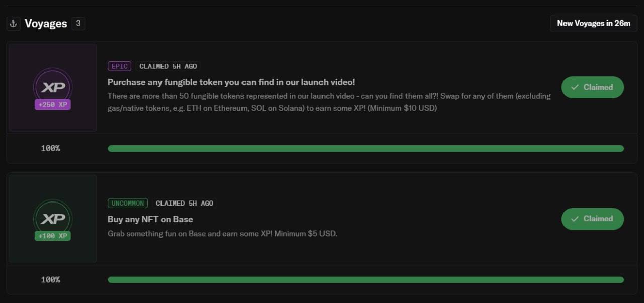
Task: Click the Voyages count badge showing 3
Action: pyautogui.click(x=78, y=23)
